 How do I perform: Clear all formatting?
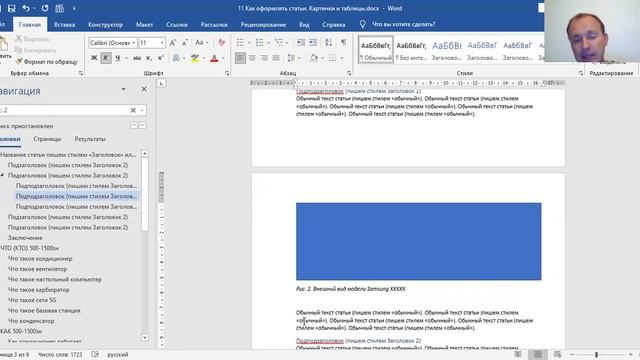click(x=222, y=43)
